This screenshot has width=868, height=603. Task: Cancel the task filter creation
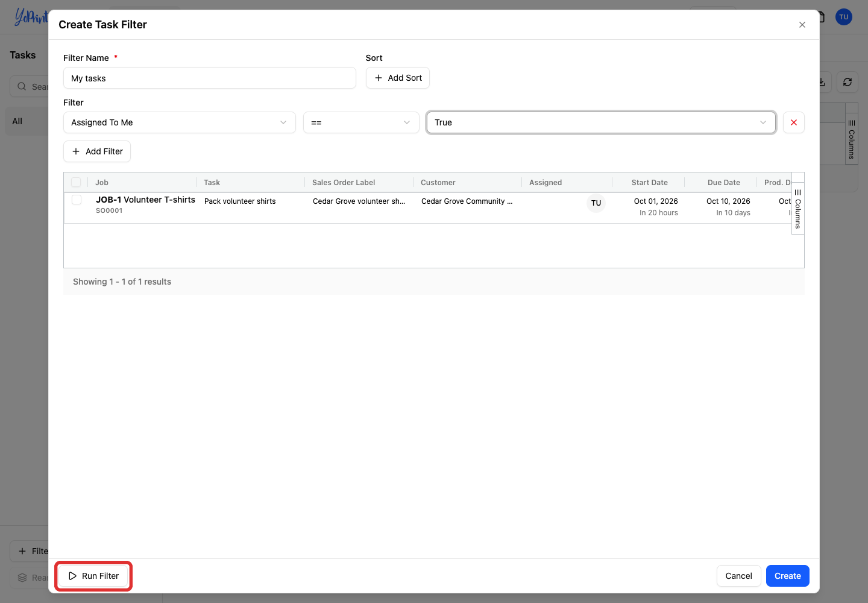(738, 576)
